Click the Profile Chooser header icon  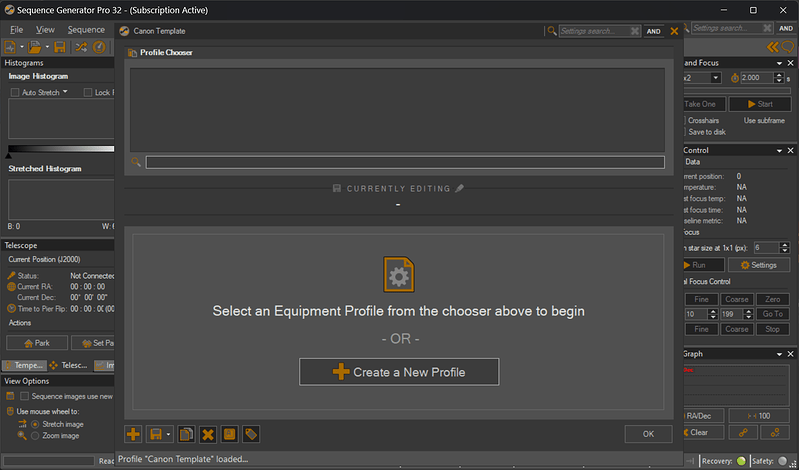pos(132,53)
